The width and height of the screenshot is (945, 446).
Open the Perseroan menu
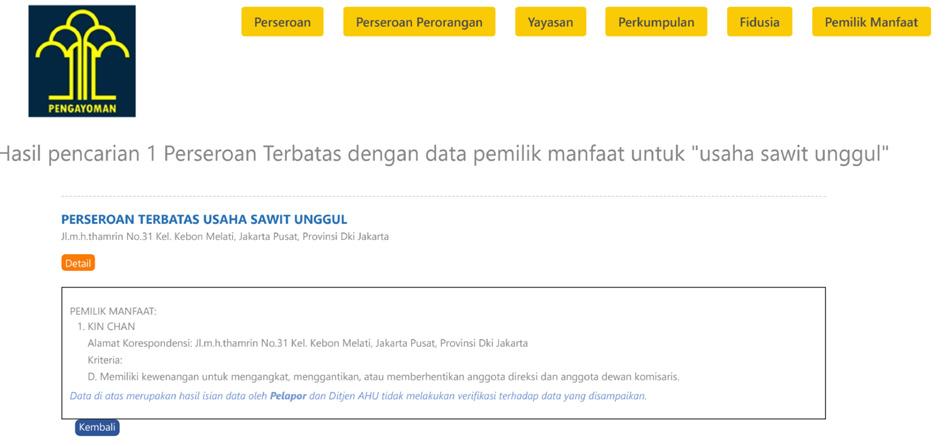tap(282, 22)
